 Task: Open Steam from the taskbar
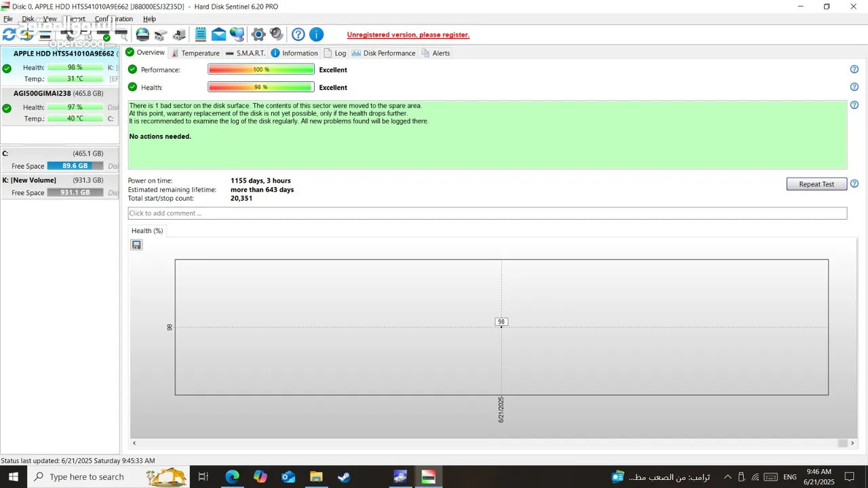tap(344, 476)
